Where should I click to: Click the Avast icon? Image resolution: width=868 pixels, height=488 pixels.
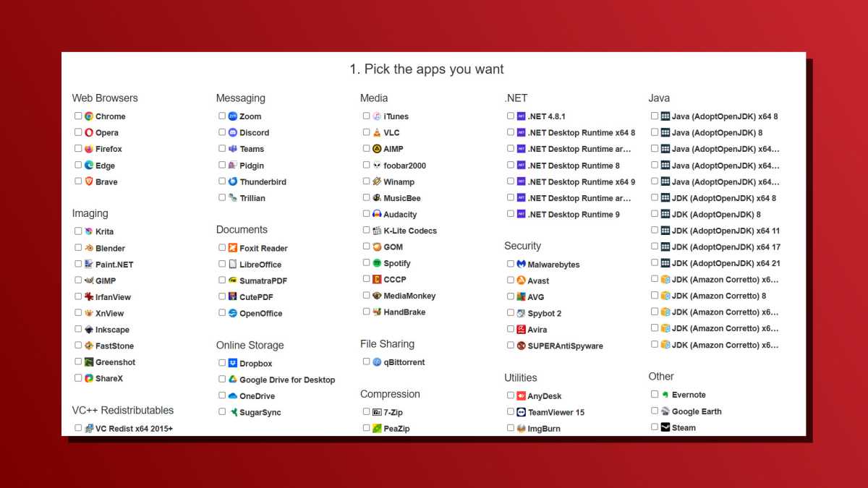click(521, 281)
